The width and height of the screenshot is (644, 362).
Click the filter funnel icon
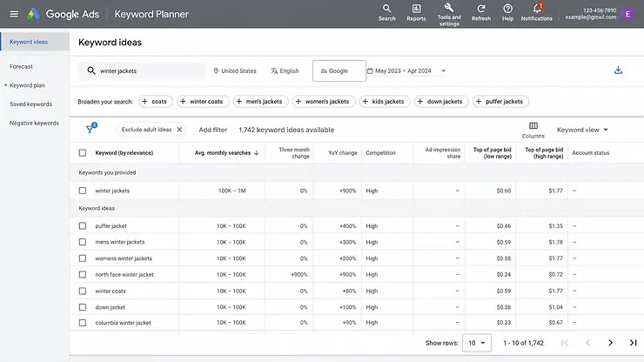[x=91, y=129]
